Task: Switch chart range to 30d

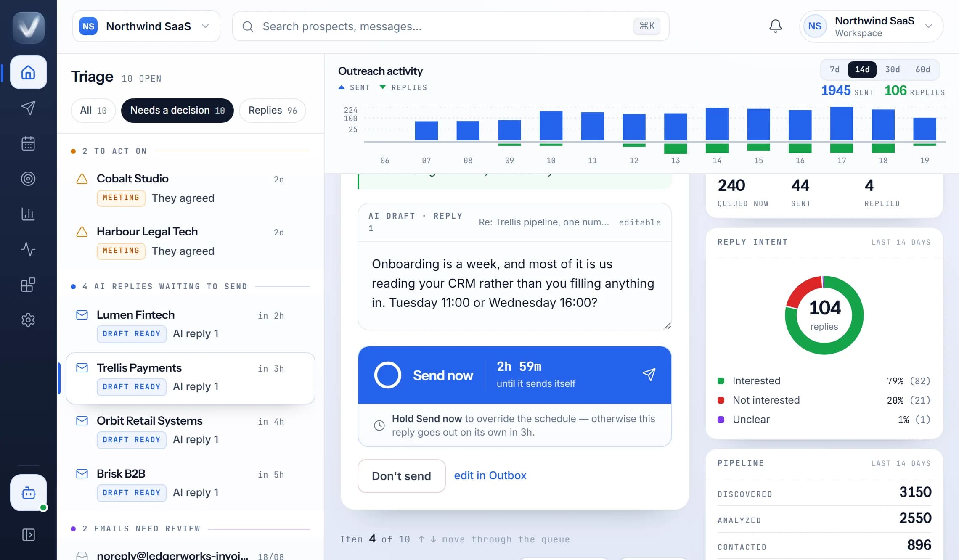Action: [893, 70]
